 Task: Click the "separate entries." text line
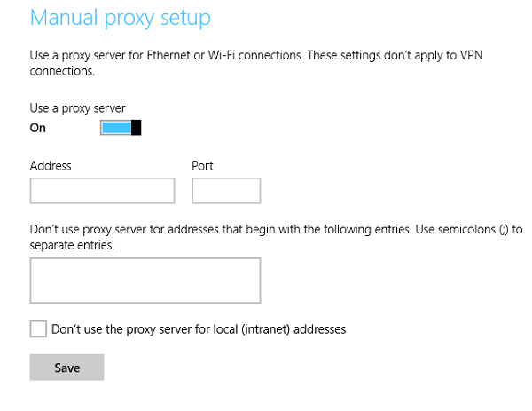(72, 245)
